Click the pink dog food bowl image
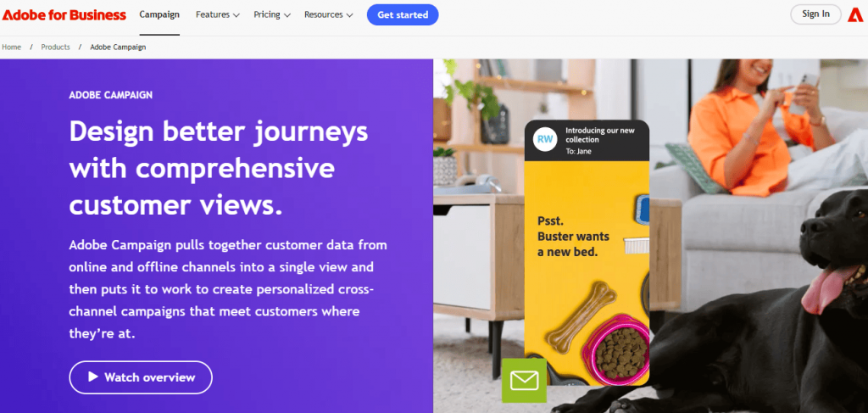The height and width of the screenshot is (413, 868). click(x=615, y=348)
